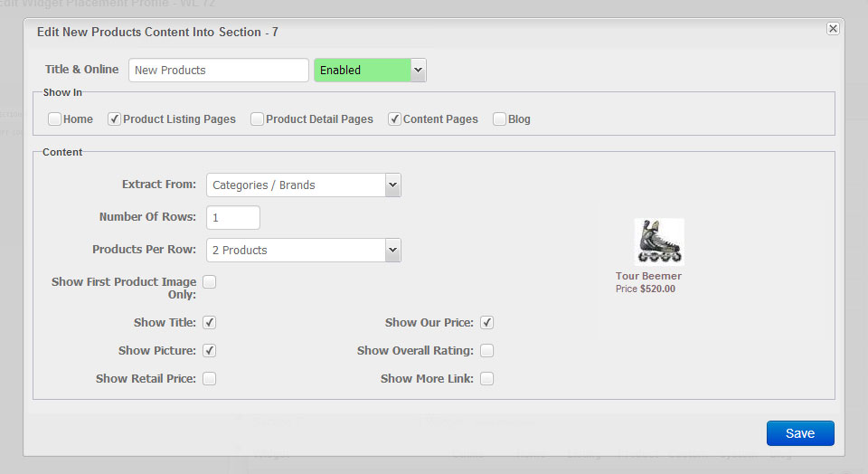Uncheck Show Our Price
The image size is (868, 474).
click(x=486, y=322)
